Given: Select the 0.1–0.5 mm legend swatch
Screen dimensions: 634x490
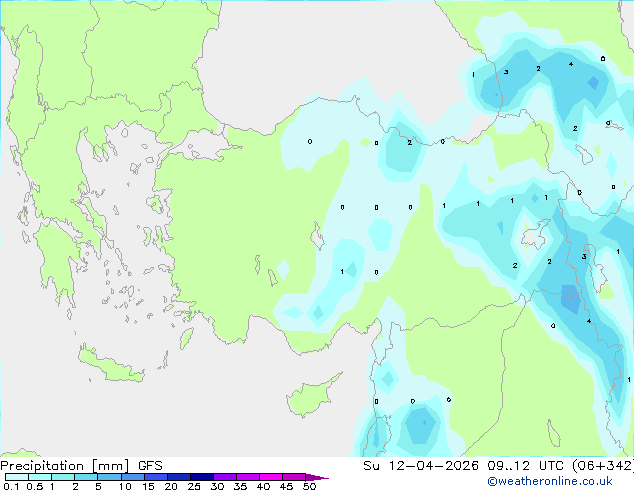Looking at the screenshot, I should click(17, 477).
